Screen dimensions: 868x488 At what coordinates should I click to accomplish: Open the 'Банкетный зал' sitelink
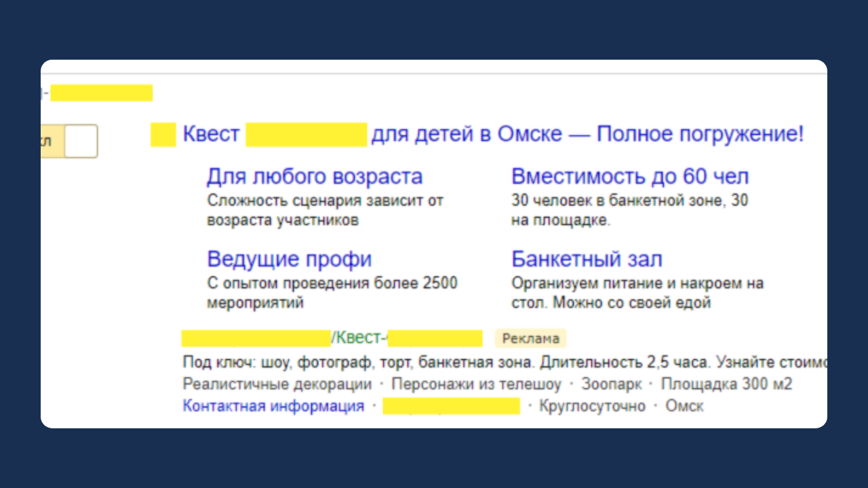coord(587,260)
